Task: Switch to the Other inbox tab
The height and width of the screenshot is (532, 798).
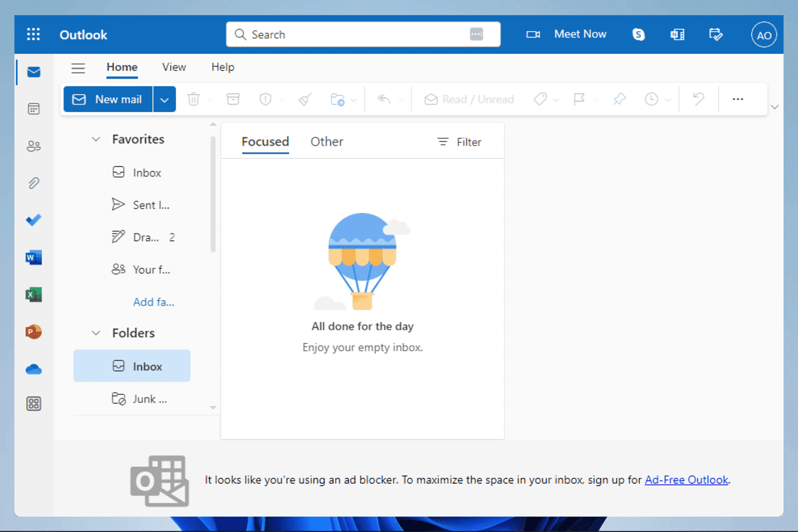Action: point(327,141)
